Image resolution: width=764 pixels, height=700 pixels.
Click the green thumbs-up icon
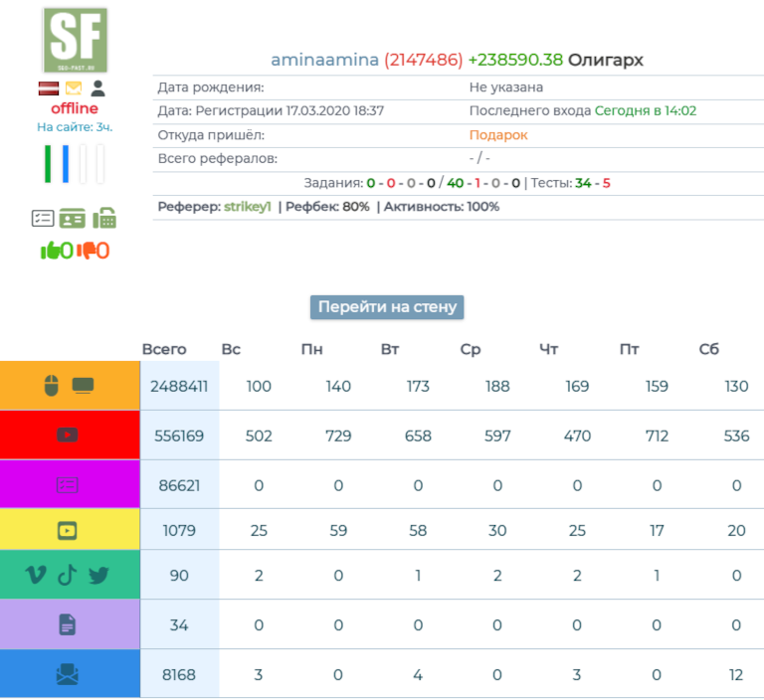click(50, 251)
